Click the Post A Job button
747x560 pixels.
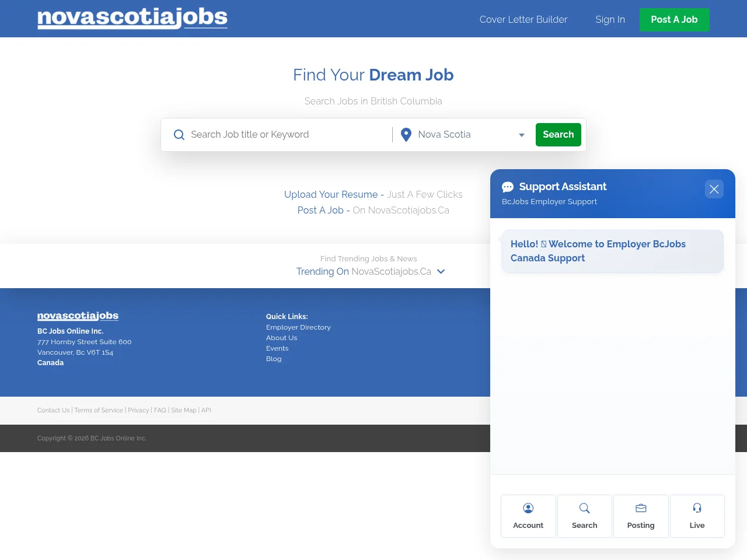click(x=675, y=20)
